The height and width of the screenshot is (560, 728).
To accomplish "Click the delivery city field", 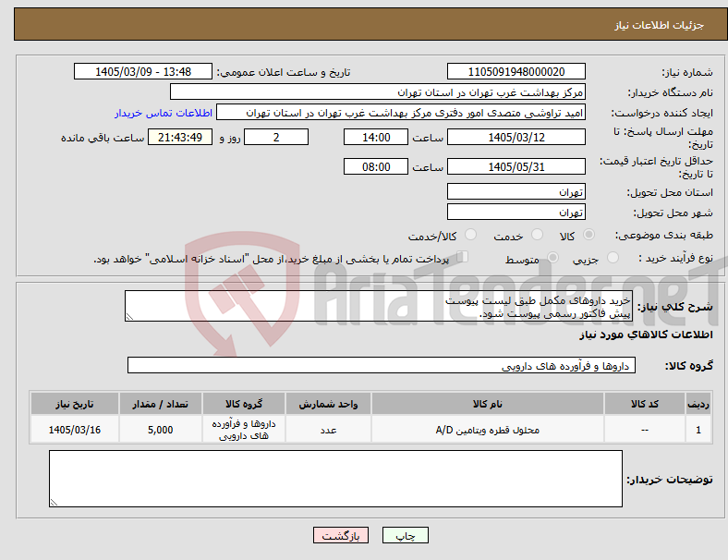I will point(516,212).
